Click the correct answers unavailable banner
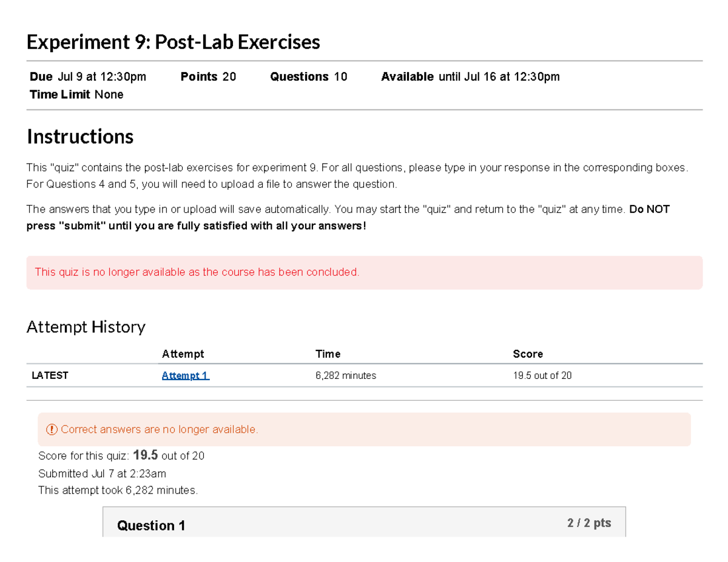The height and width of the screenshot is (562, 728). coord(364,429)
